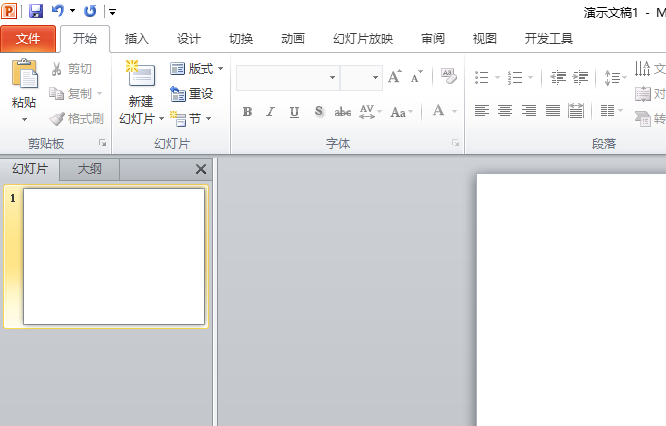Open the AV character spacing dropdown

(x=370, y=112)
